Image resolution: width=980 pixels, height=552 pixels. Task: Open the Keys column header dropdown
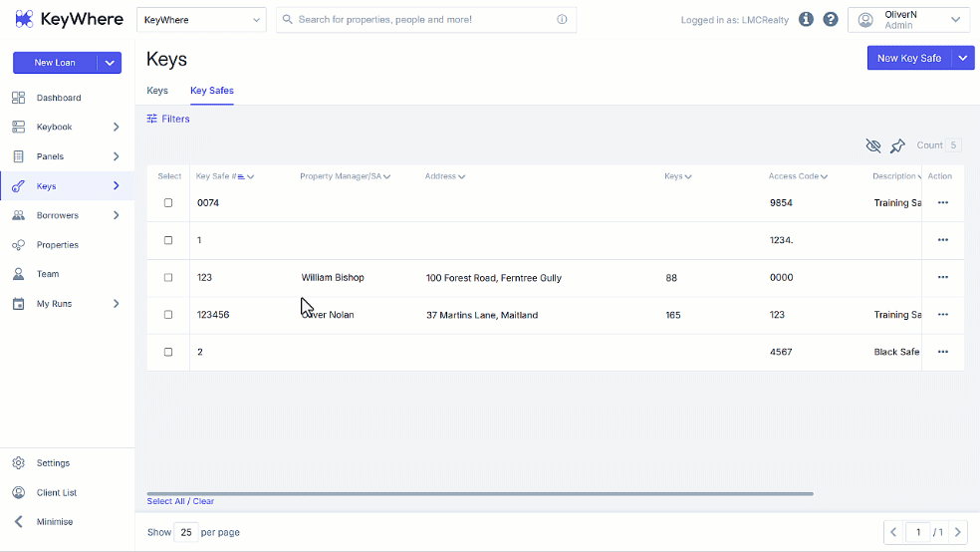click(688, 177)
